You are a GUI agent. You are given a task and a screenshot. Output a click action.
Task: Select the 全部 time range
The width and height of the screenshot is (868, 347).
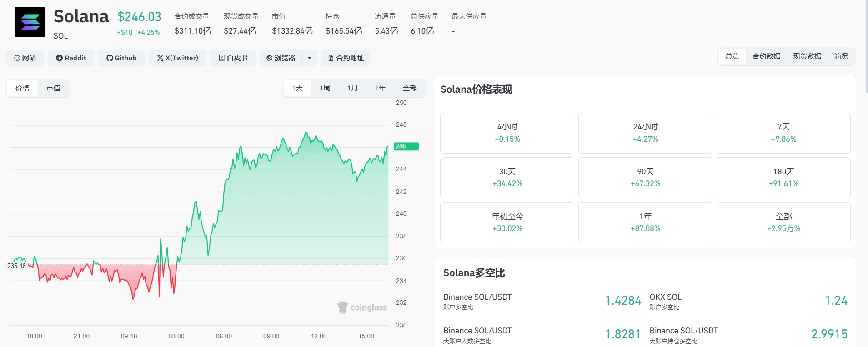point(410,88)
